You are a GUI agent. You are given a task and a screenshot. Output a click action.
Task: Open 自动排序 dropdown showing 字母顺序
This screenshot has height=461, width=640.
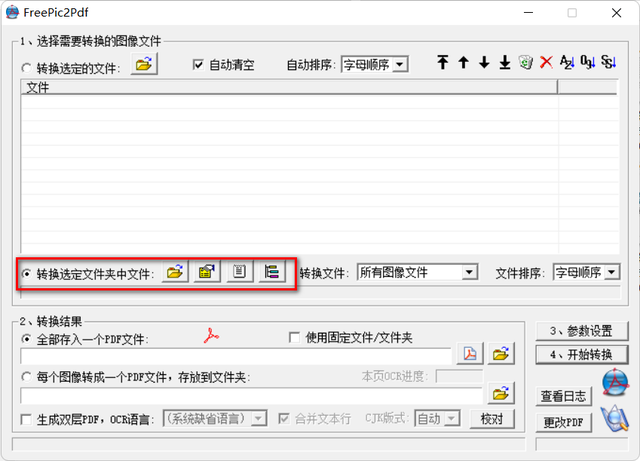tap(375, 65)
